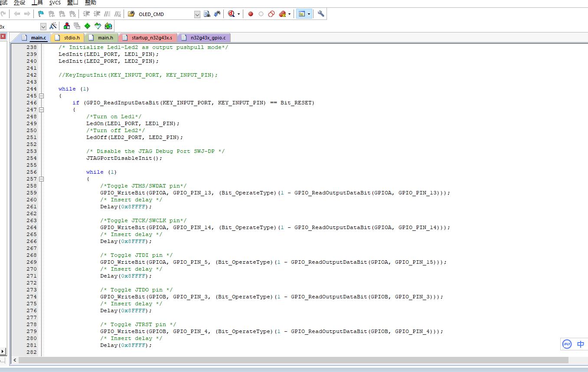Open the SVCS menu

point(55,3)
